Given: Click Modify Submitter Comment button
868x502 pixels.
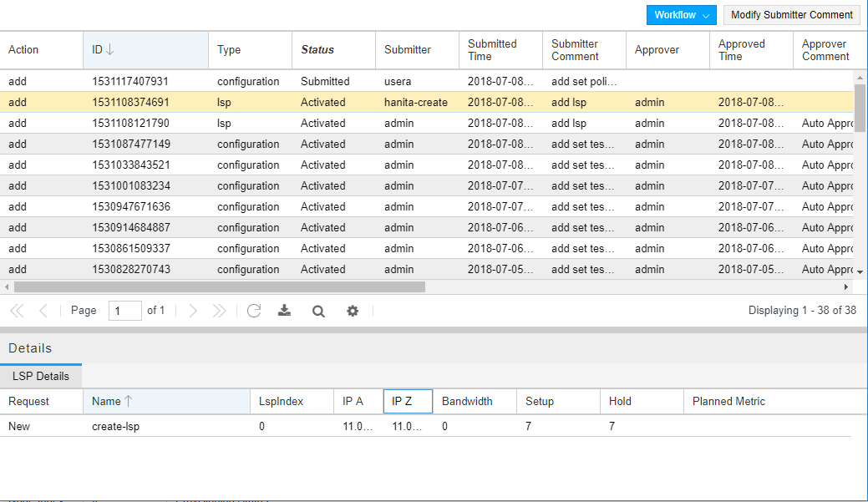Looking at the screenshot, I should (x=791, y=15).
